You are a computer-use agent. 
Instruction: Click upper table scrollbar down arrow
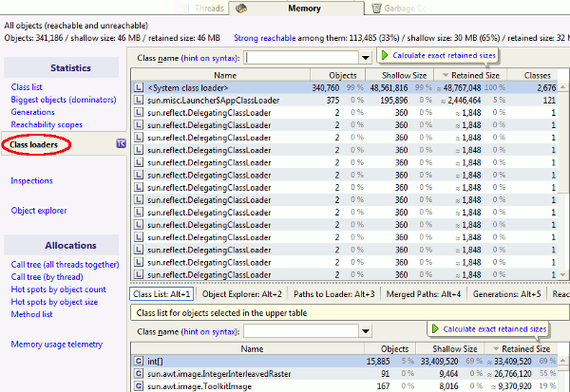coord(563,275)
